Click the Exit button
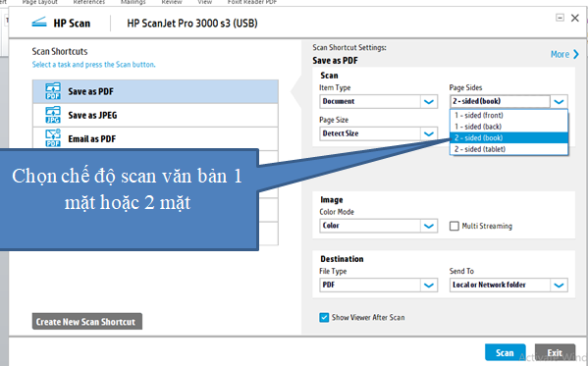This screenshot has width=588, height=366. (555, 352)
